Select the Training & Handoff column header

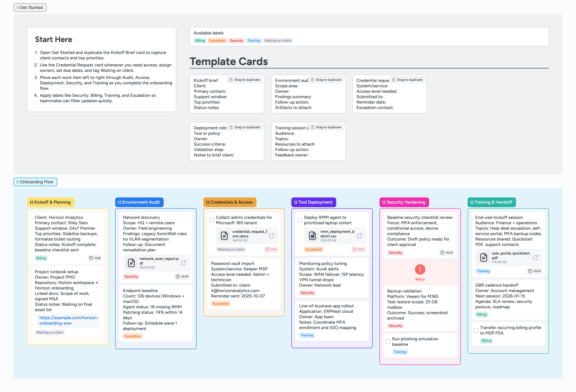[492, 202]
